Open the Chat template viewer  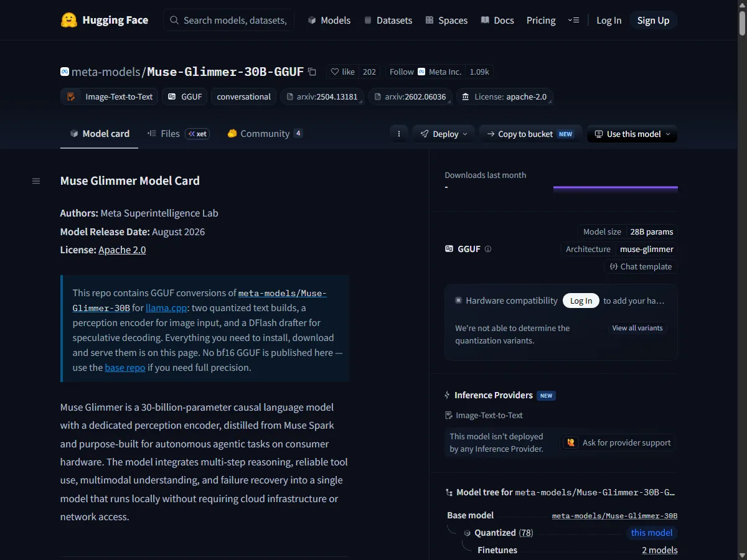pos(640,266)
